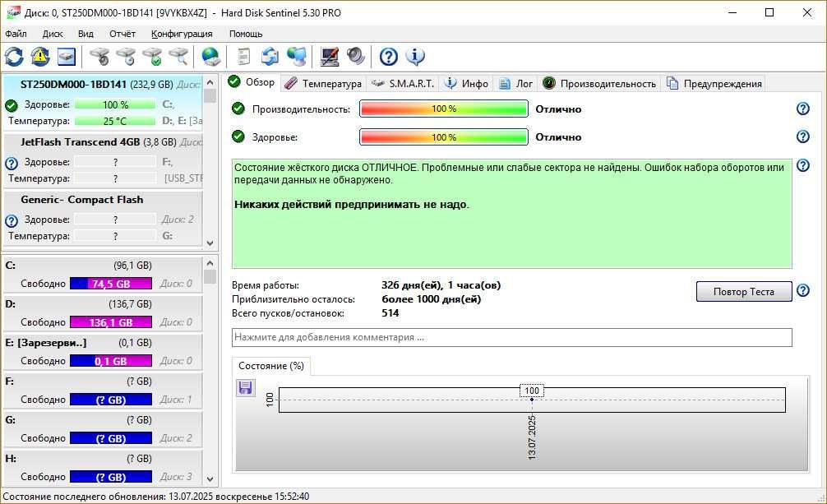The height and width of the screenshot is (504, 827).
Task: Select the Состояние (%) chart tab
Action: 271,366
